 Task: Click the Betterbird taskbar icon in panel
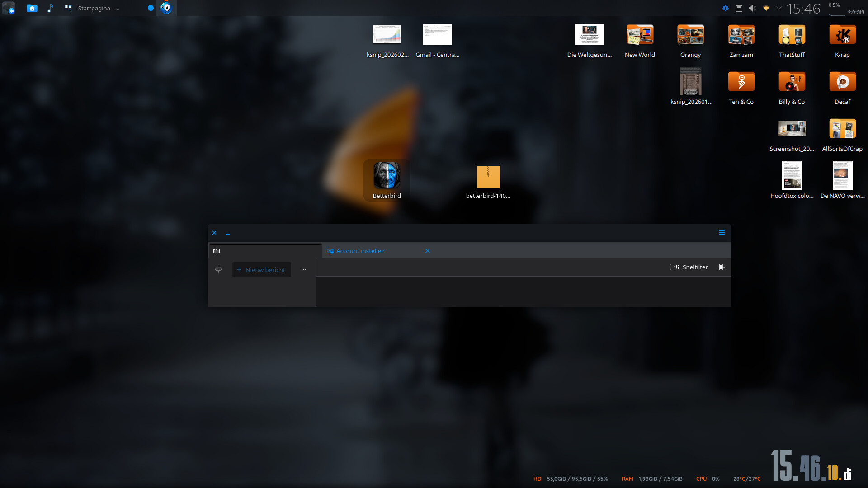coord(166,8)
